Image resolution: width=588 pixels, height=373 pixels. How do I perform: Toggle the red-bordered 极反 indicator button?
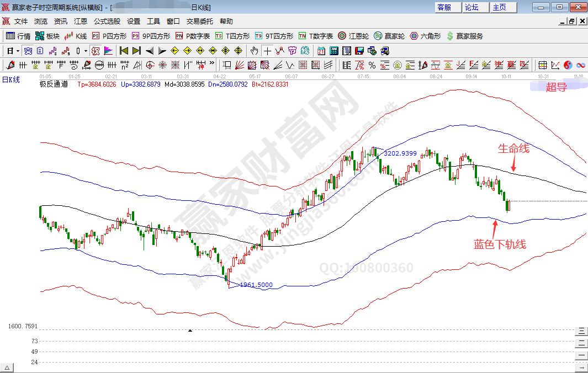[95, 51]
